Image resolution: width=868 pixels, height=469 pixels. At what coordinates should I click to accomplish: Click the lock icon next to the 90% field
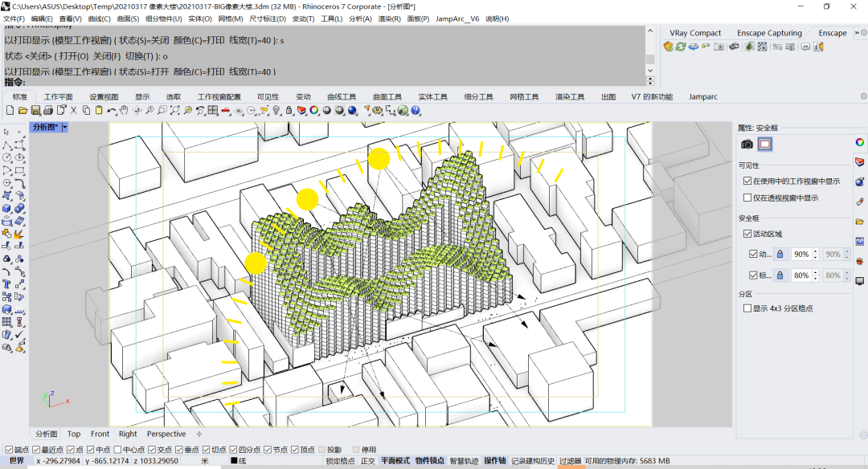tap(779, 254)
